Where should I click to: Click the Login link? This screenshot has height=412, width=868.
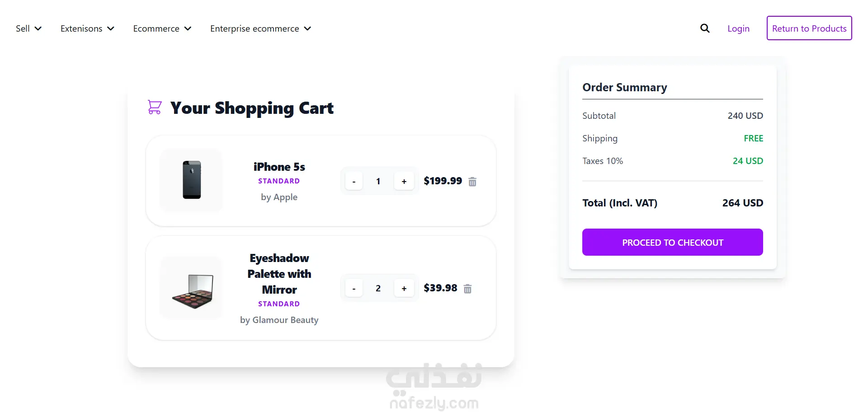738,28
